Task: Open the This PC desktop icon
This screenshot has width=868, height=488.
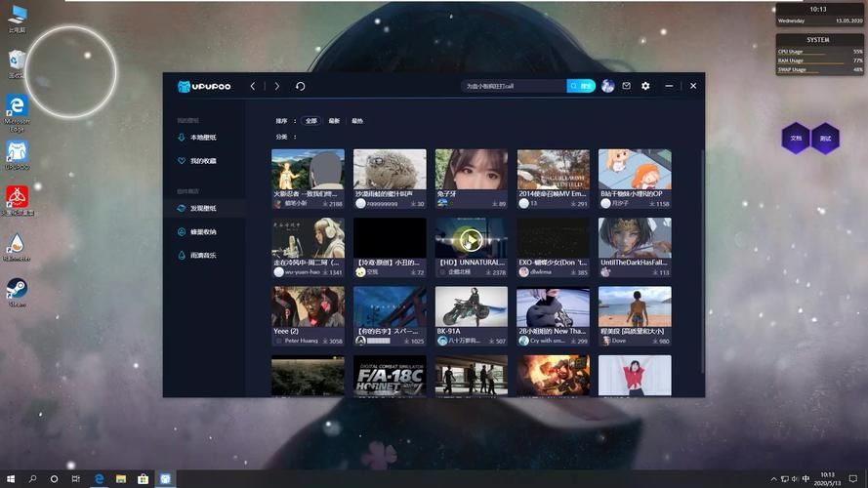Action: point(18,19)
